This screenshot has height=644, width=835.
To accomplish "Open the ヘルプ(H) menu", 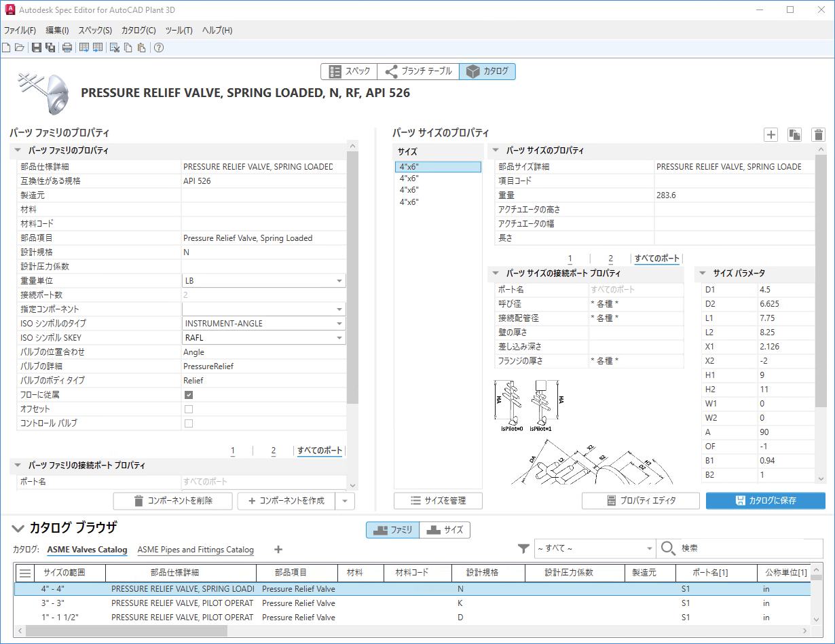I will [217, 31].
